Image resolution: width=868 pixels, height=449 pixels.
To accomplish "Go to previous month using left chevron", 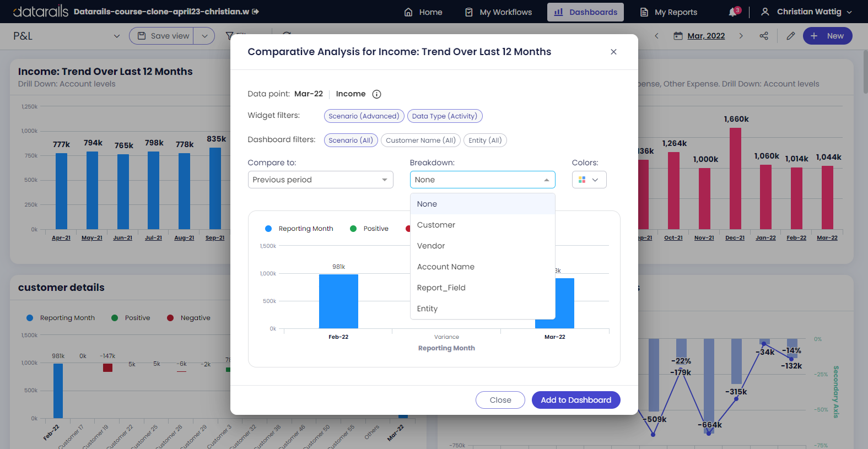I will (656, 36).
